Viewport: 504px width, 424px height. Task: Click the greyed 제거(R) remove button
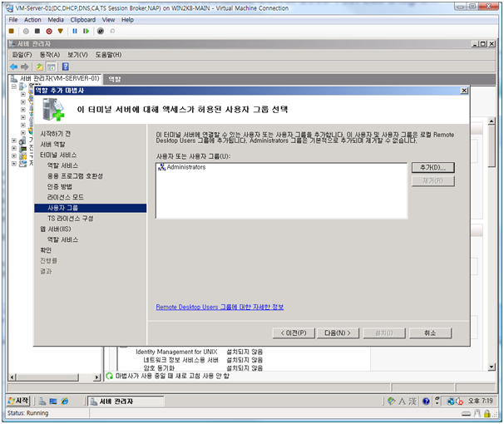(x=433, y=181)
